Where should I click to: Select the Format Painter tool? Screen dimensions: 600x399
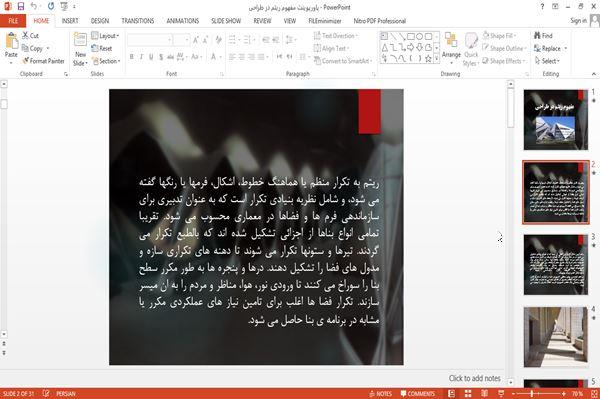(x=43, y=61)
